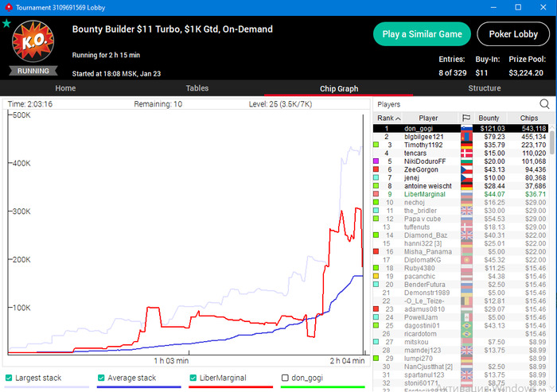The image size is (557, 392).
Task: Select the don_gogi player row
Action: tap(461, 129)
